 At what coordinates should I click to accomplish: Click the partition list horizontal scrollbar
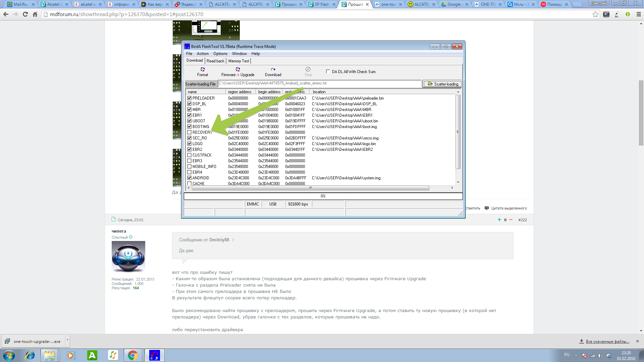point(310,188)
